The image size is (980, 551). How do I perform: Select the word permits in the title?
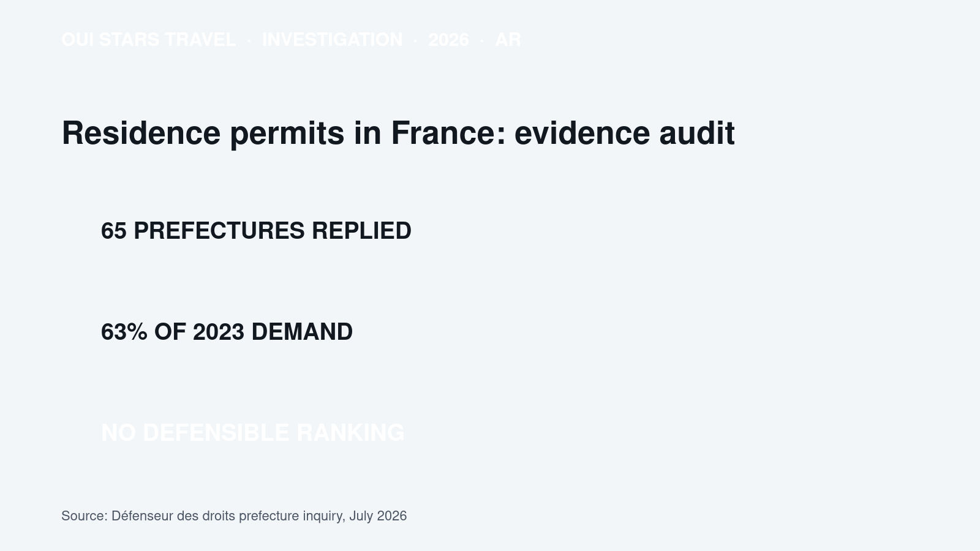pyautogui.click(x=287, y=133)
